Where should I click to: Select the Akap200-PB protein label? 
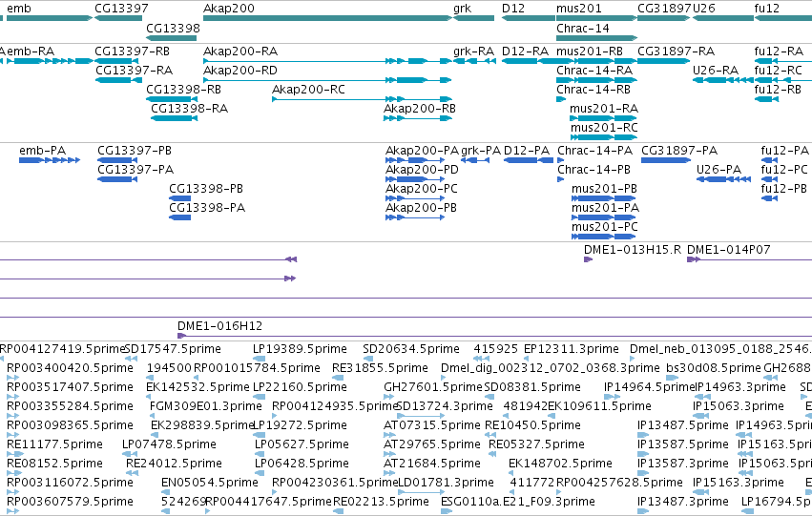422,208
